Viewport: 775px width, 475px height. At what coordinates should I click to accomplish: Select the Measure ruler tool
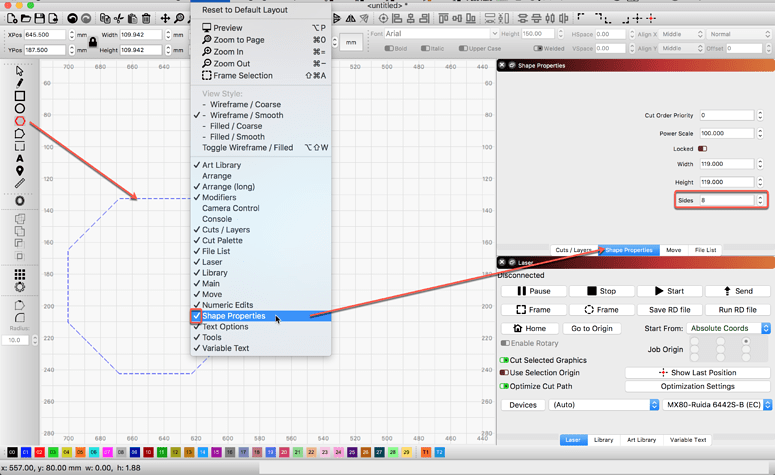tap(19, 183)
